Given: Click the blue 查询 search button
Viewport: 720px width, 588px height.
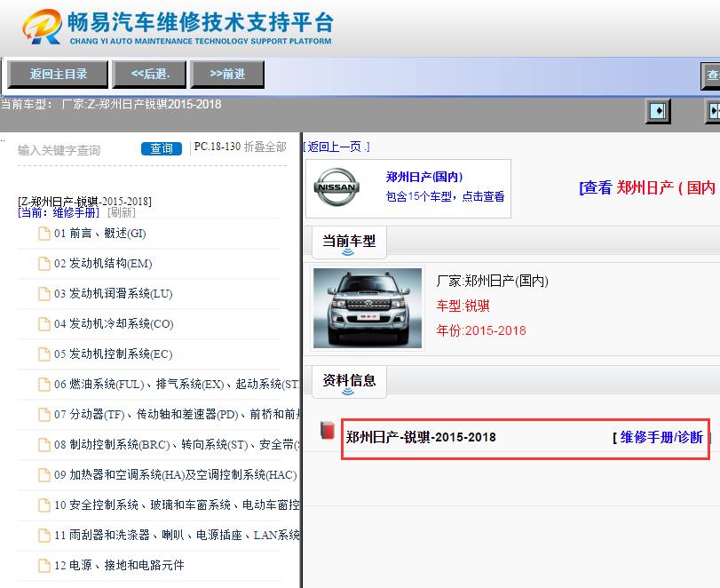Looking at the screenshot, I should pos(162,148).
